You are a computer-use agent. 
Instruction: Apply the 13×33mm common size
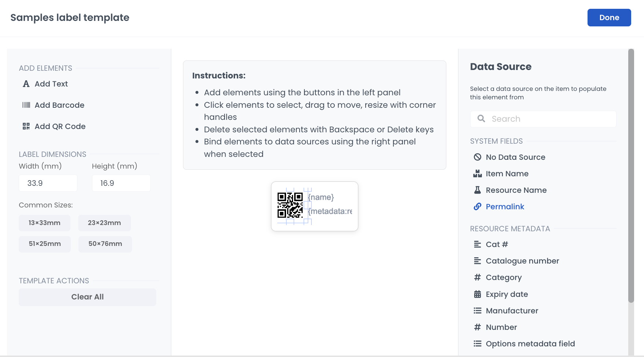tap(44, 223)
